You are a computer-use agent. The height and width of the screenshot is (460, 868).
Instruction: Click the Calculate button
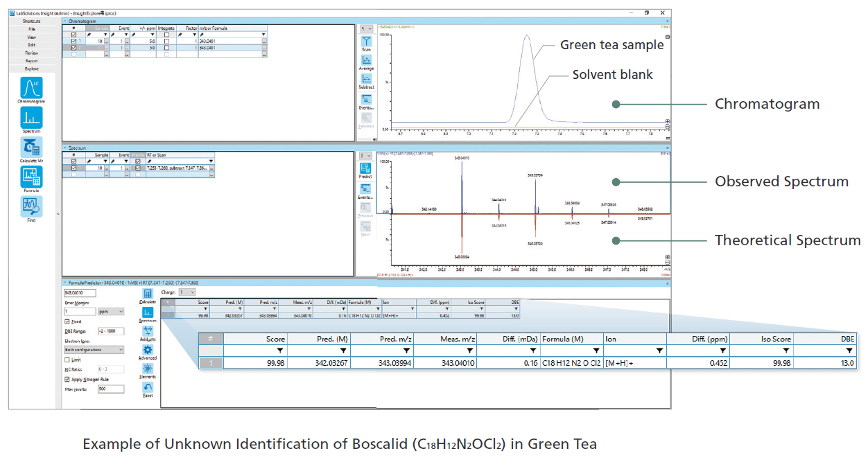[x=148, y=294]
